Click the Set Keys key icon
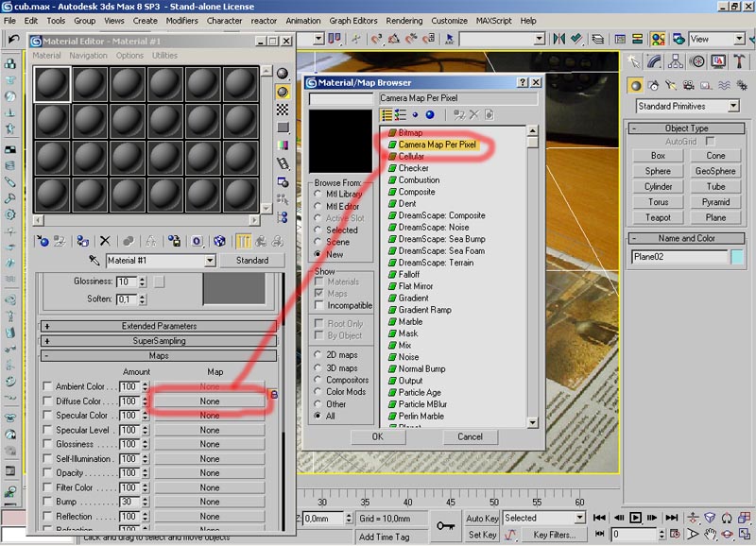This screenshot has width=756, height=546. (445, 525)
